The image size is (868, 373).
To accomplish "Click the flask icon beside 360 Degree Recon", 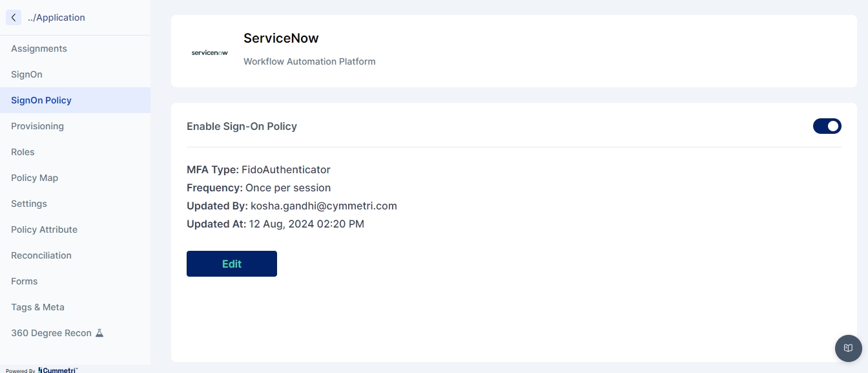I will [99, 333].
